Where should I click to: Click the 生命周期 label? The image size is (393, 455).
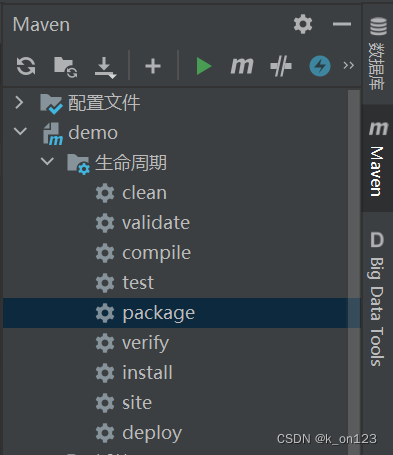tap(131, 163)
